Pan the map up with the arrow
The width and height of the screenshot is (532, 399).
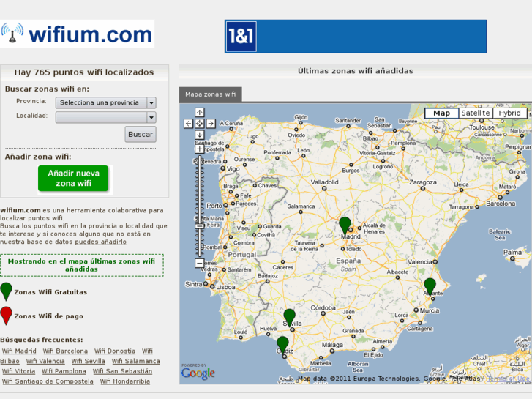pyautogui.click(x=200, y=113)
